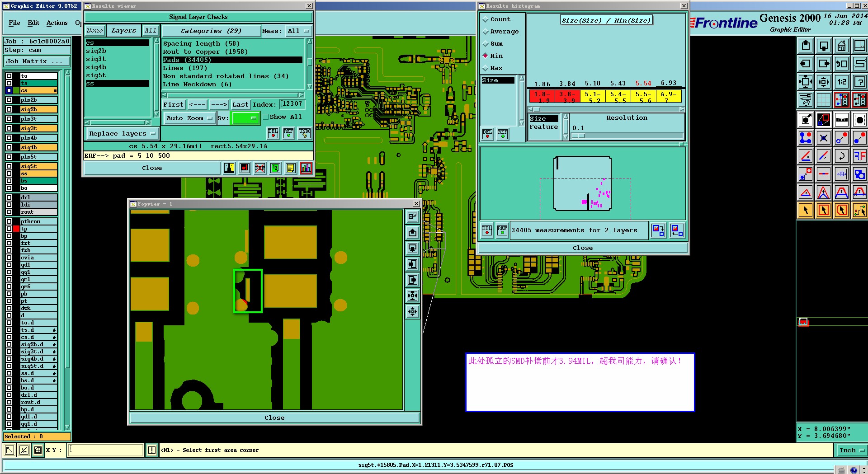Select the Layers tab in Results viewer
Image resolution: width=868 pixels, height=474 pixels.
123,31
